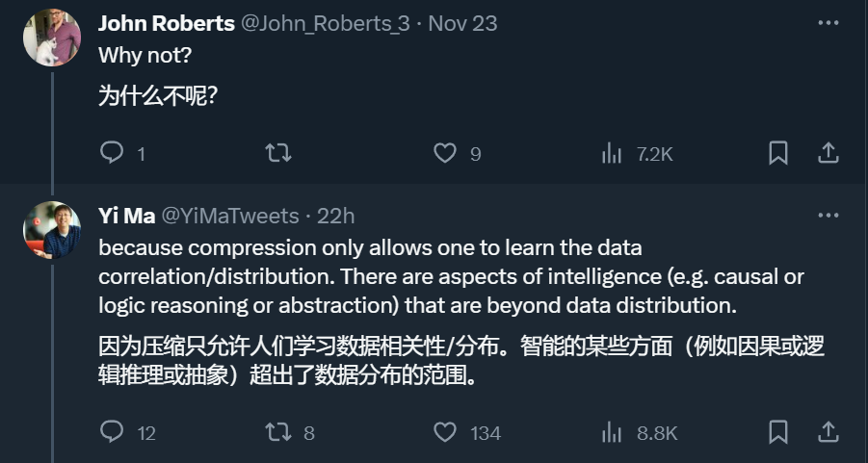Retweet Yi Ma's compression post
The height and width of the screenshot is (463, 868).
290,432
